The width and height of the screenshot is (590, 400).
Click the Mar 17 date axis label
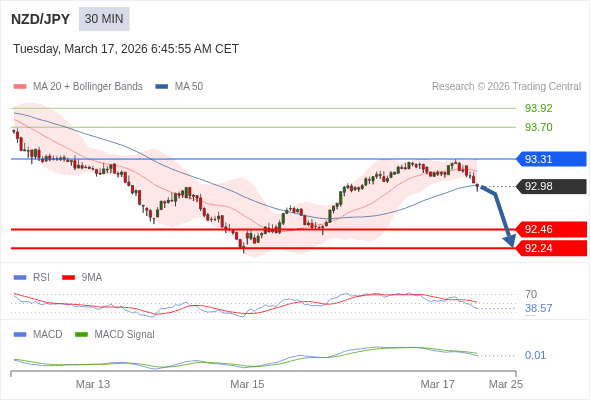[437, 384]
